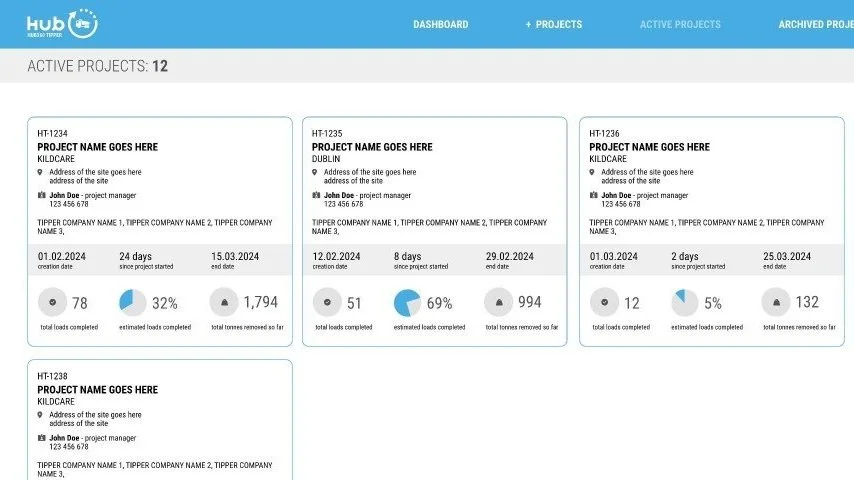Click project manager icon in HT-1234 card

(x=41, y=195)
